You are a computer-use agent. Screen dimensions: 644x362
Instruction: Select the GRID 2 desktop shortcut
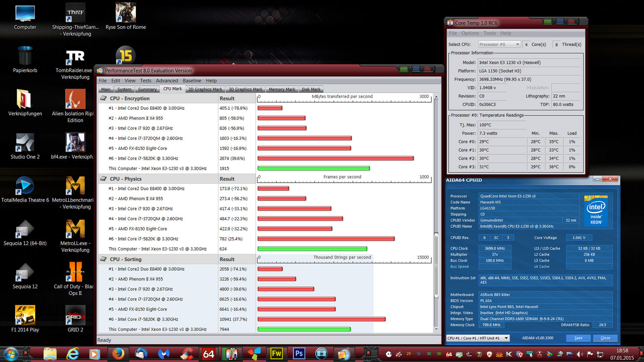coord(75,319)
